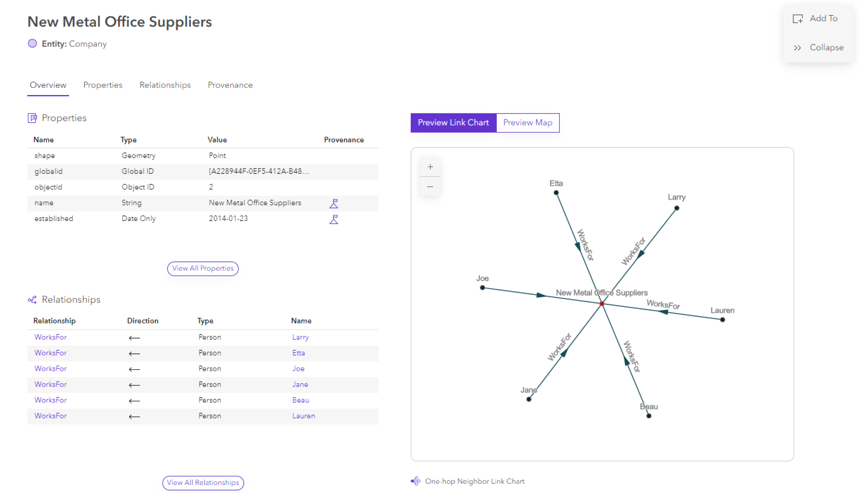The height and width of the screenshot is (504, 859).
Task: Open the Relationships tab
Action: coord(165,85)
